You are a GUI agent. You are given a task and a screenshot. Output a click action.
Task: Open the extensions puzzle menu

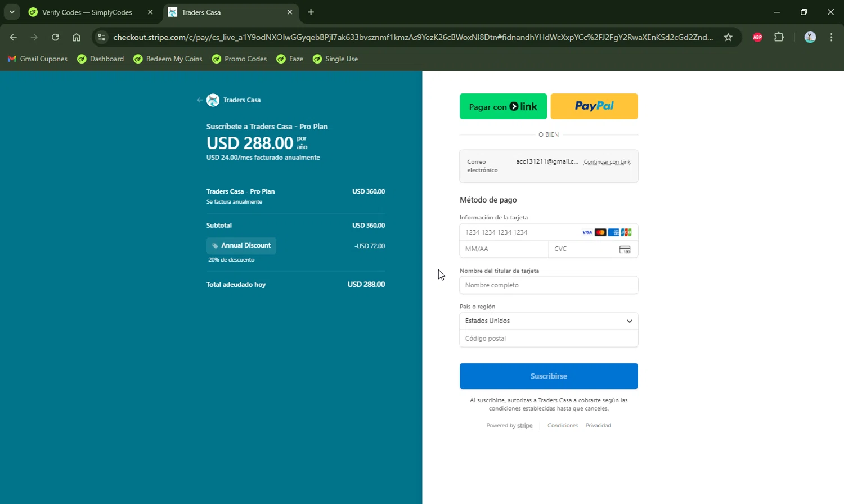(779, 37)
